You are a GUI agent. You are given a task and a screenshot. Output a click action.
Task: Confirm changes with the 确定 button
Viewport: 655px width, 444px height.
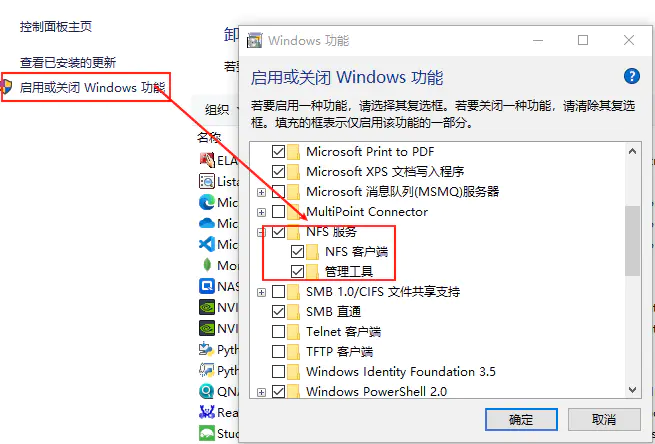521,419
